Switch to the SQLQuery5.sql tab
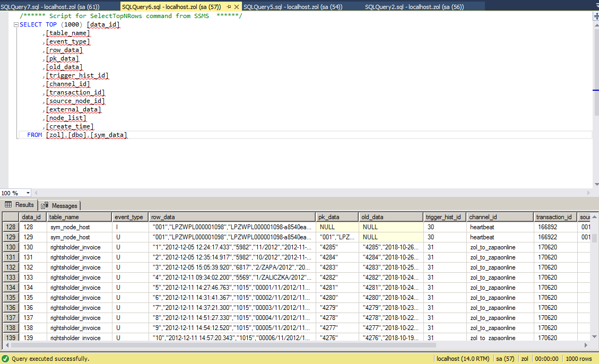This screenshot has width=599, height=364. (x=292, y=7)
